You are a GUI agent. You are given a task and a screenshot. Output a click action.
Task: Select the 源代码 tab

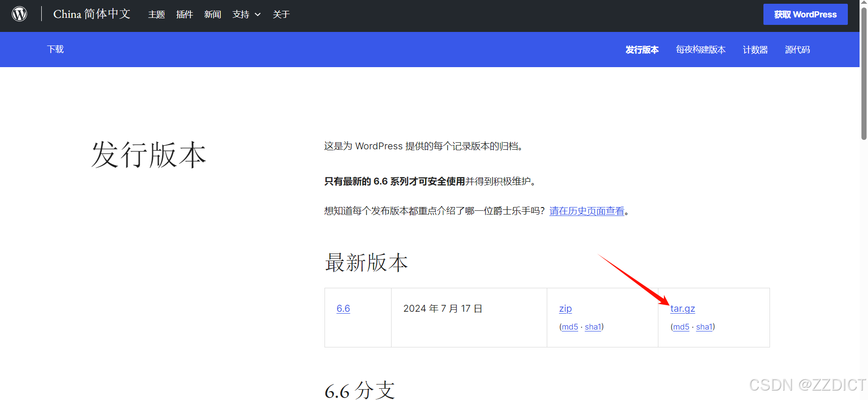798,50
